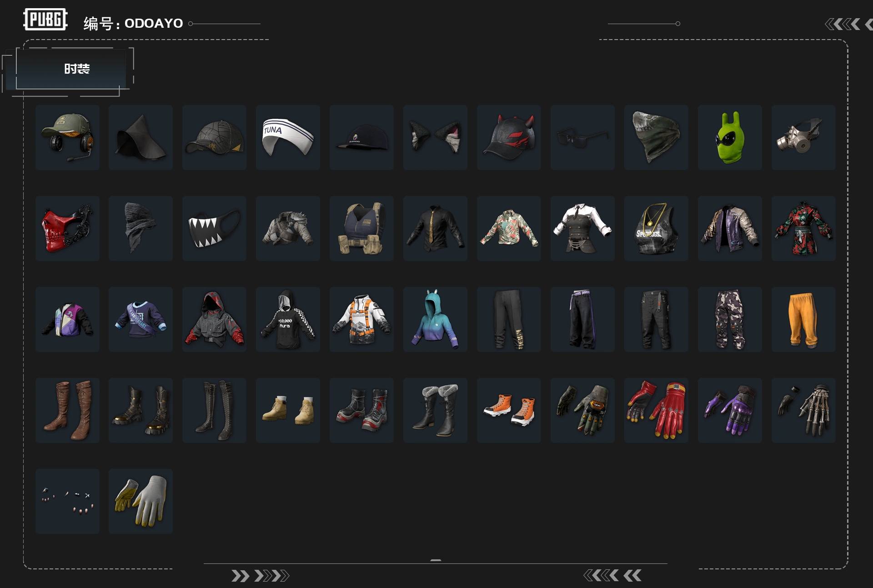
Task: Pick the black cat ears headband
Action: point(436,137)
